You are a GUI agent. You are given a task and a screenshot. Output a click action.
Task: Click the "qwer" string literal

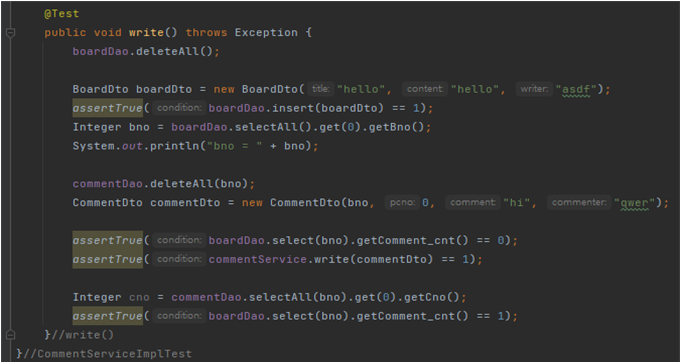coord(634,203)
